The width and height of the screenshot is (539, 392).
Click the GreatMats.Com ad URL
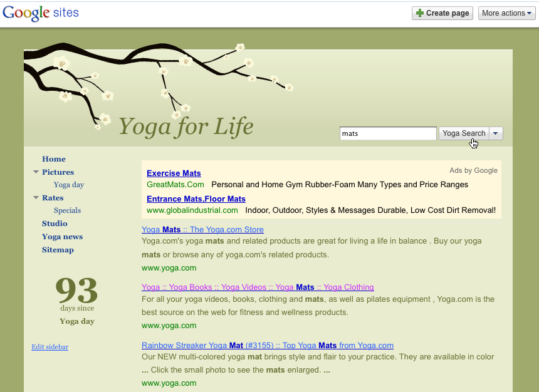[x=175, y=185]
